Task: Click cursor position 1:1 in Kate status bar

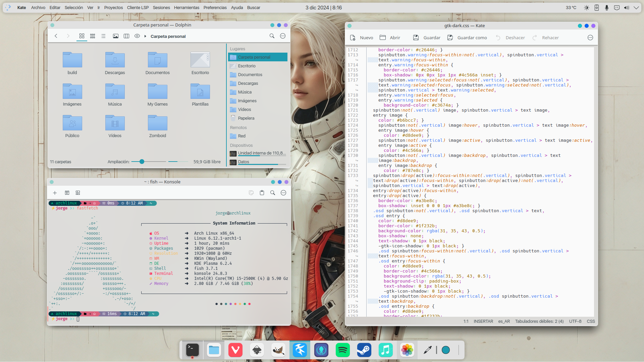Action: pyautogui.click(x=466, y=321)
